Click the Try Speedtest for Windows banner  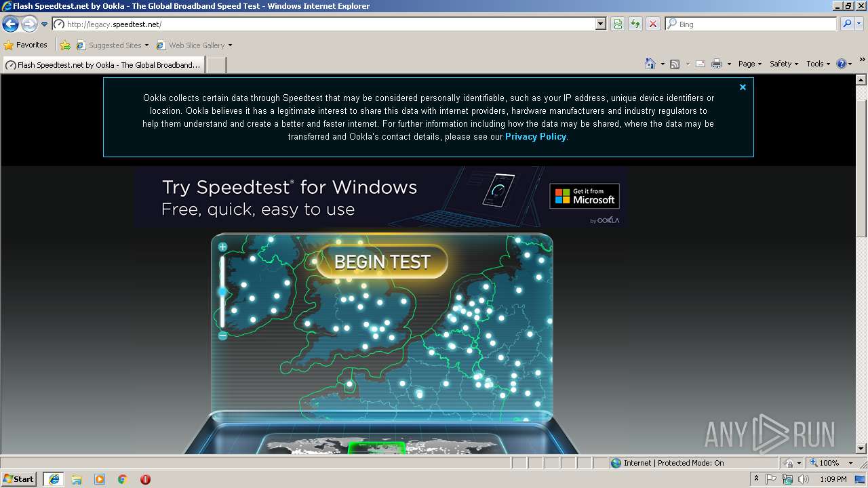(380, 197)
